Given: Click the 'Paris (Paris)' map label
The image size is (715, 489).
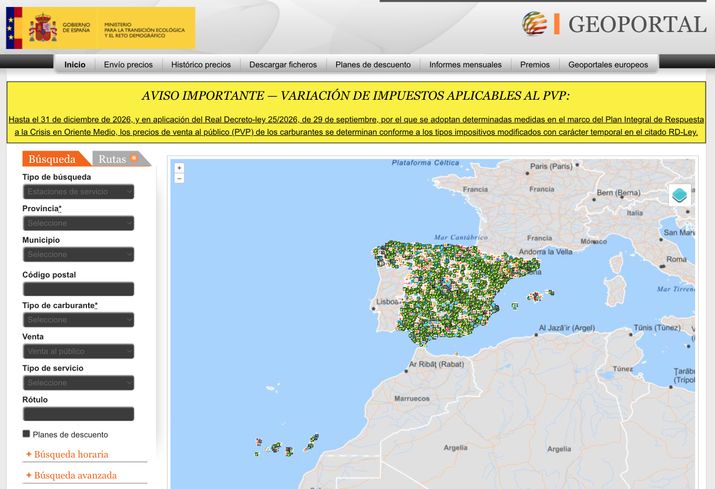Looking at the screenshot, I should pyautogui.click(x=551, y=166).
